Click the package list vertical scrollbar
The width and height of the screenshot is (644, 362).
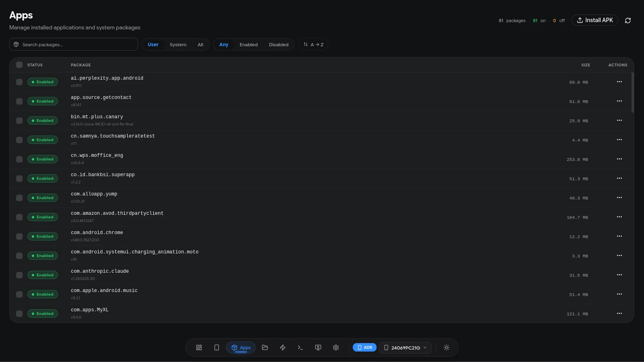(x=633, y=93)
